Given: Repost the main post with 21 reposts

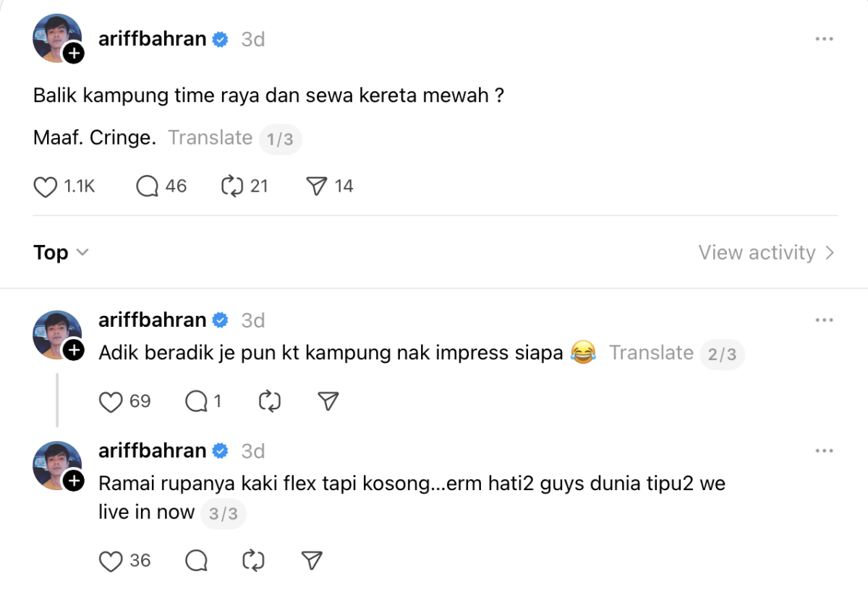Looking at the screenshot, I should (231, 187).
